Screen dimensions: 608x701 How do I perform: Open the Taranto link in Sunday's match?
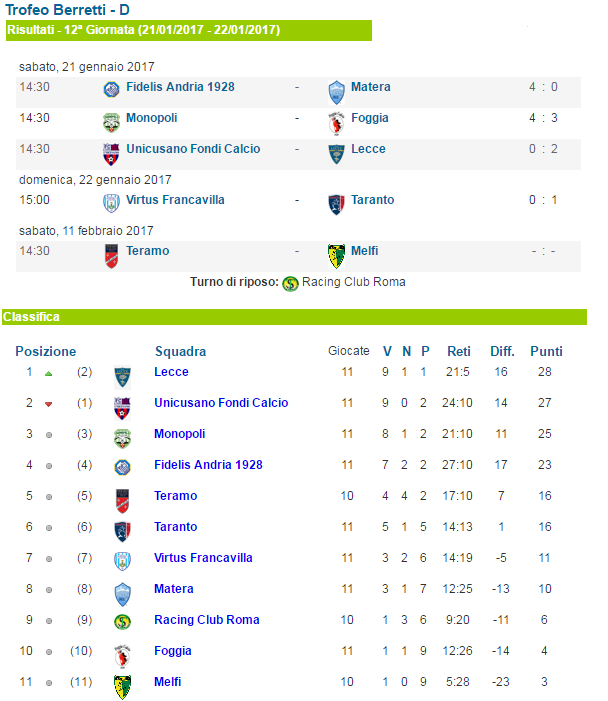pyautogui.click(x=372, y=200)
